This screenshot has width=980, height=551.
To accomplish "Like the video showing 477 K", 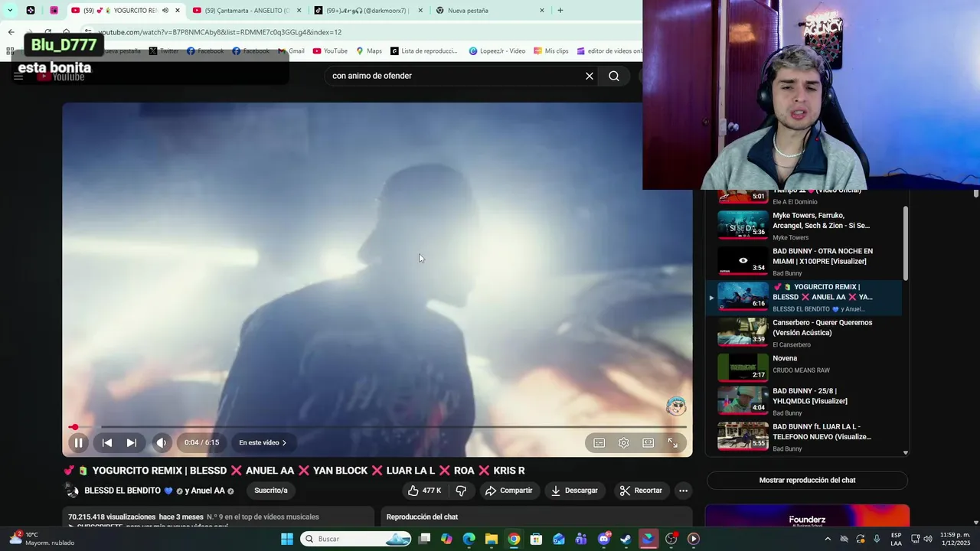I will [425, 491].
